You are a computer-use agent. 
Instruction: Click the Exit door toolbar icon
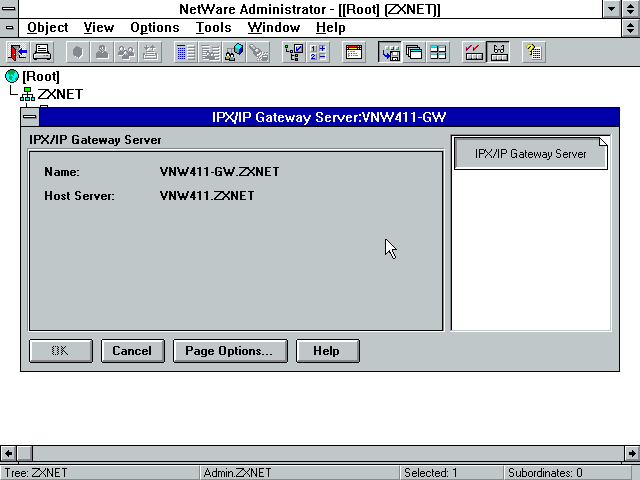click(17, 52)
